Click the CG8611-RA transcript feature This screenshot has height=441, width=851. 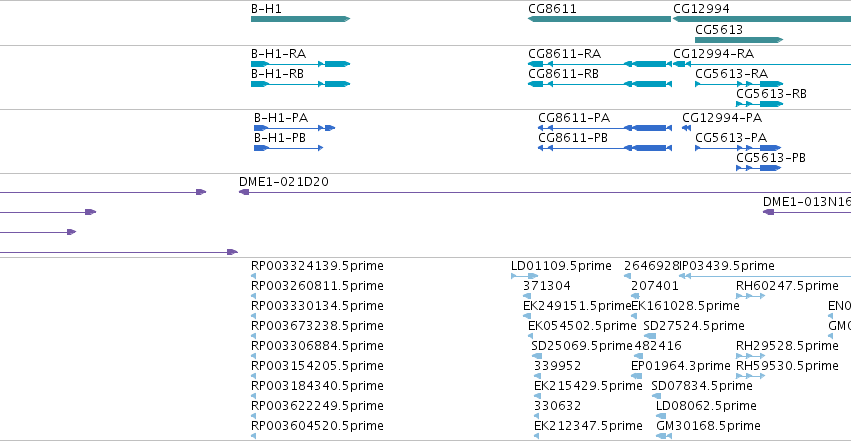coord(600,64)
